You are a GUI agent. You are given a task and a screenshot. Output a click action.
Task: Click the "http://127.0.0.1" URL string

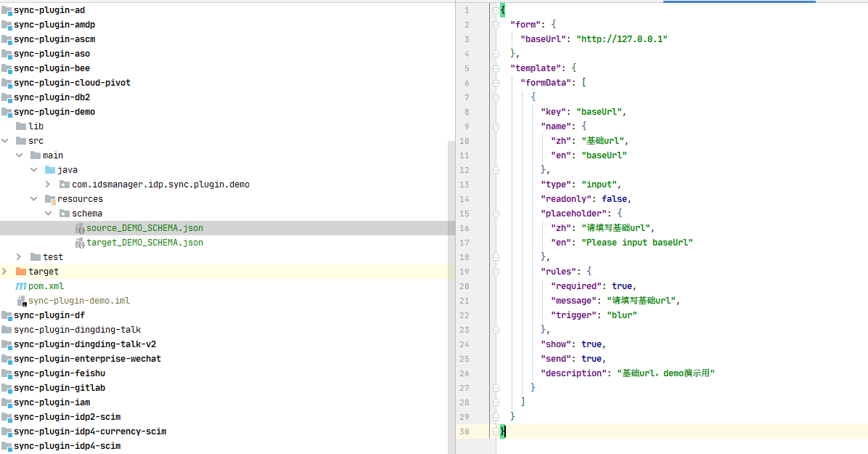point(621,39)
